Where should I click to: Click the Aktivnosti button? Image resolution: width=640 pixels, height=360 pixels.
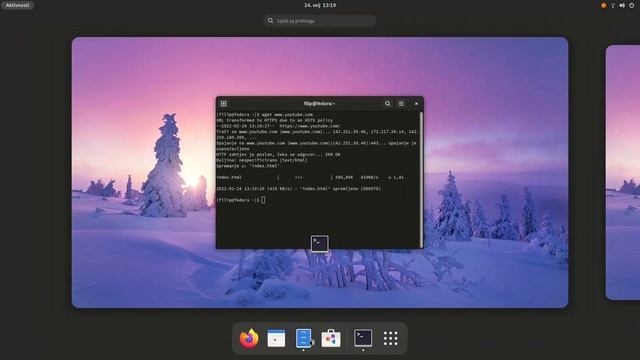click(18, 5)
